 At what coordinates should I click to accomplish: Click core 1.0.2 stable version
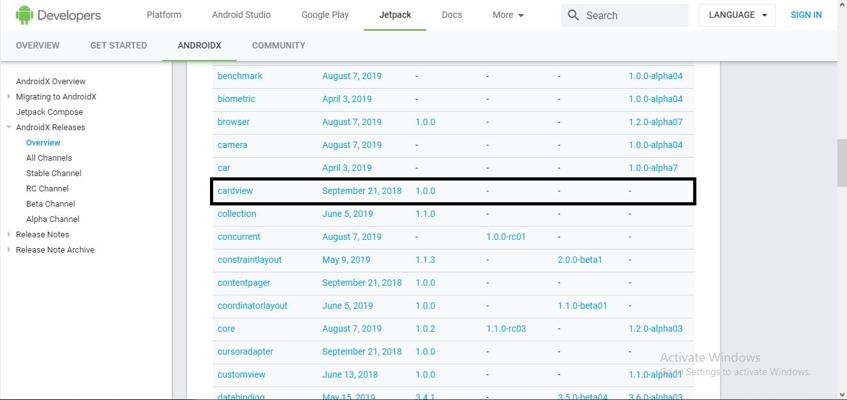tap(425, 329)
